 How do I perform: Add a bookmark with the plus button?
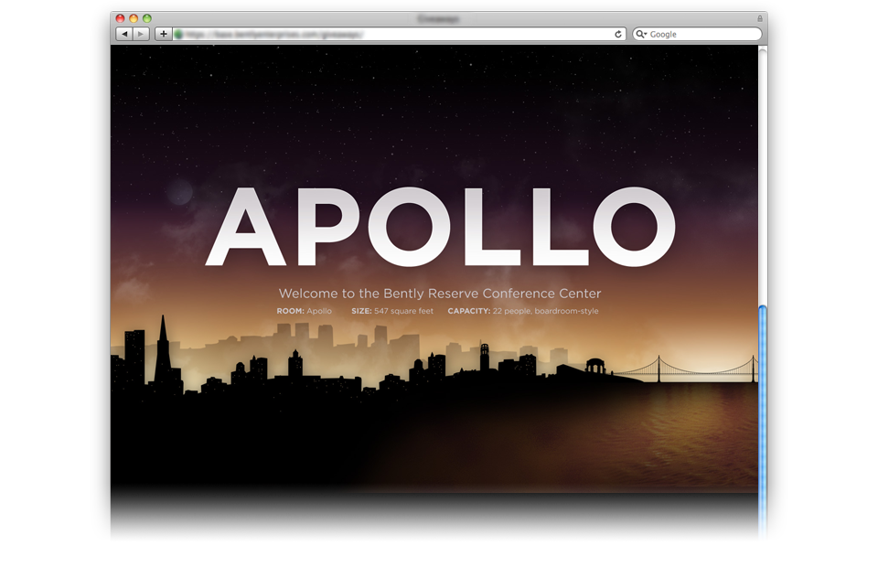click(x=163, y=34)
